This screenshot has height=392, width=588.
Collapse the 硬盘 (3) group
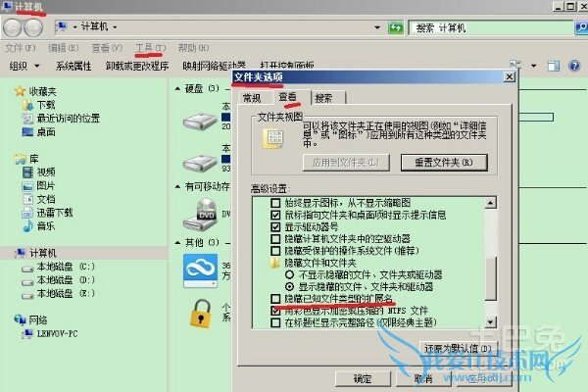177,89
